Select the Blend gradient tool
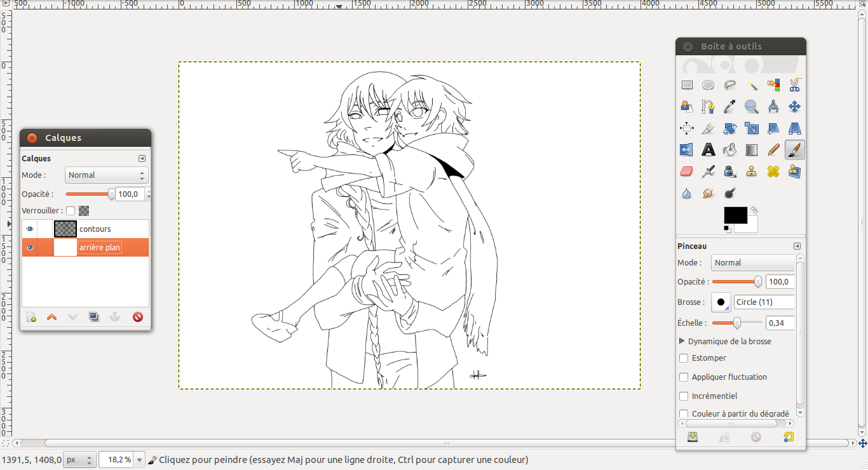This screenshot has height=470, width=868. click(752, 150)
